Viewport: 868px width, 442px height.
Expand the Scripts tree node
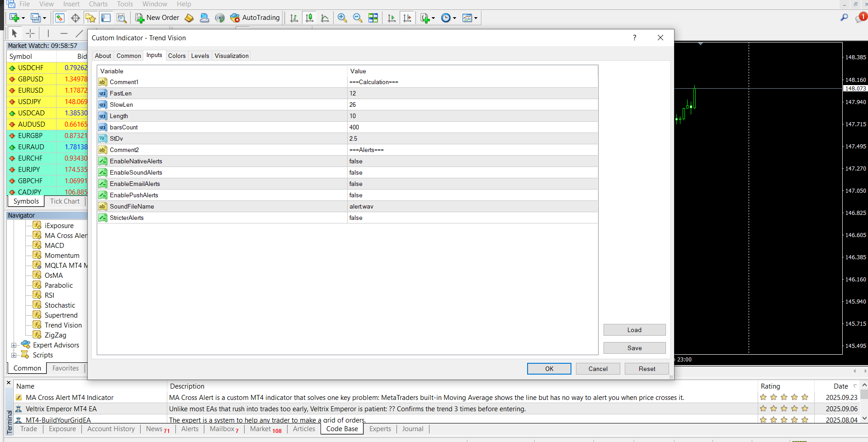click(14, 355)
